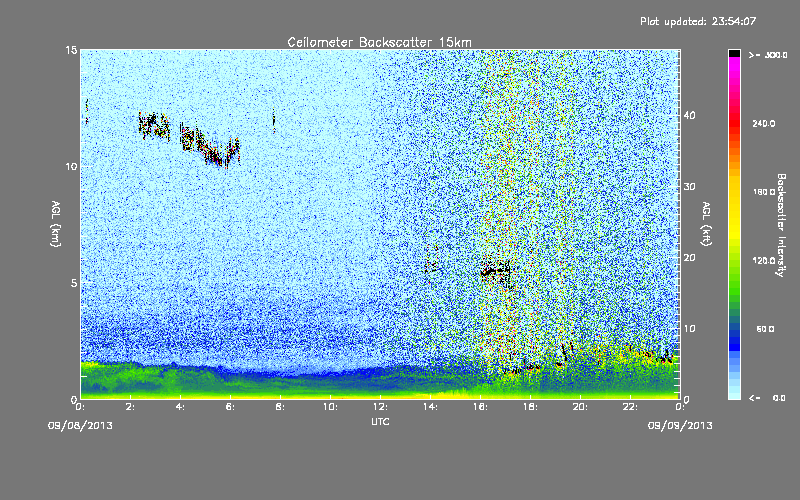Click the '10' tick on the kft axis
Image resolution: width=800 pixels, height=500 pixels.
pyautogui.click(x=689, y=329)
